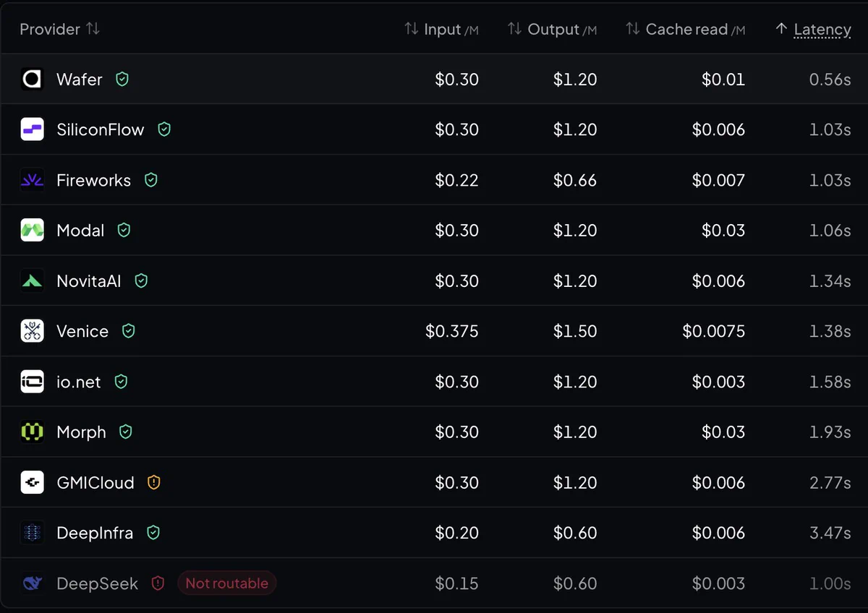Click DeepSeek's $0.15 input price

456,583
